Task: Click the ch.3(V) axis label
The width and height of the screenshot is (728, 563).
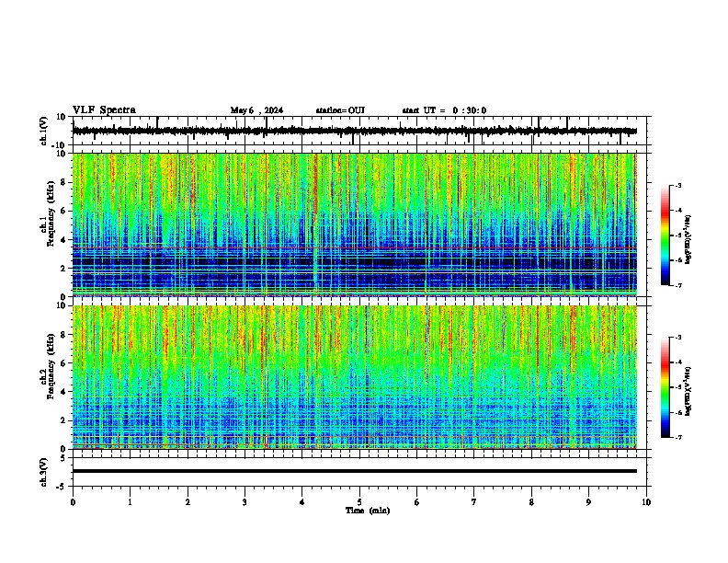Action: tap(44, 472)
